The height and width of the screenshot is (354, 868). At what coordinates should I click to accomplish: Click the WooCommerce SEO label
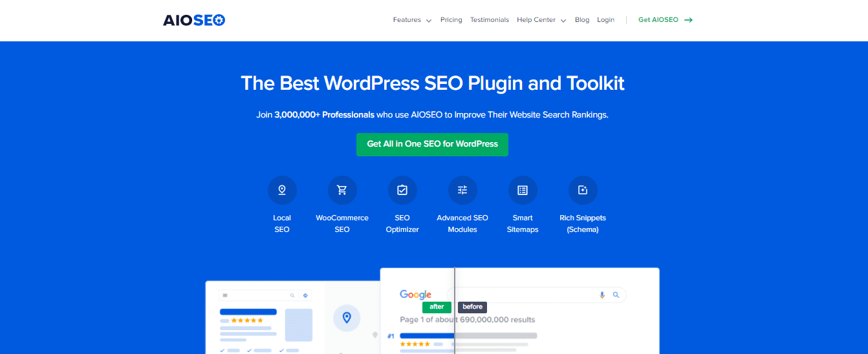click(342, 224)
